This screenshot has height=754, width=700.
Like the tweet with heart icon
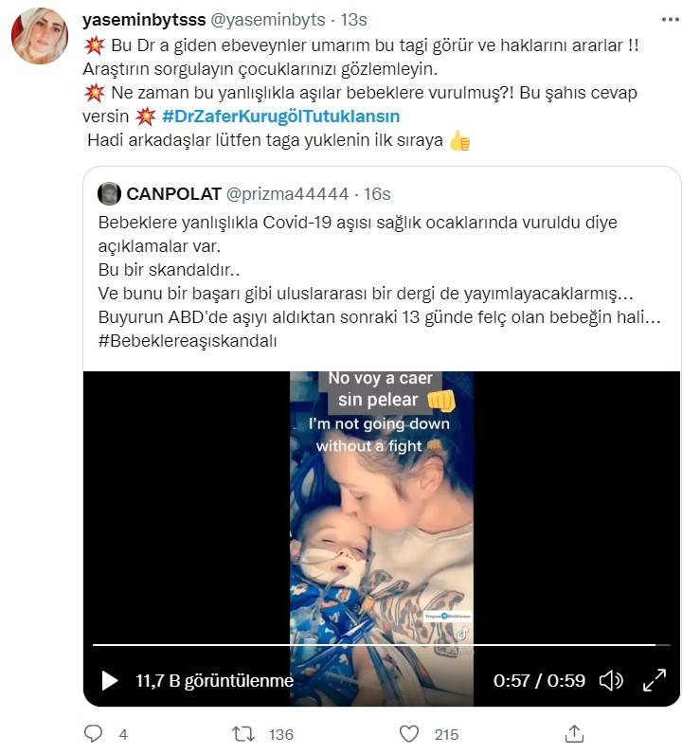(409, 734)
